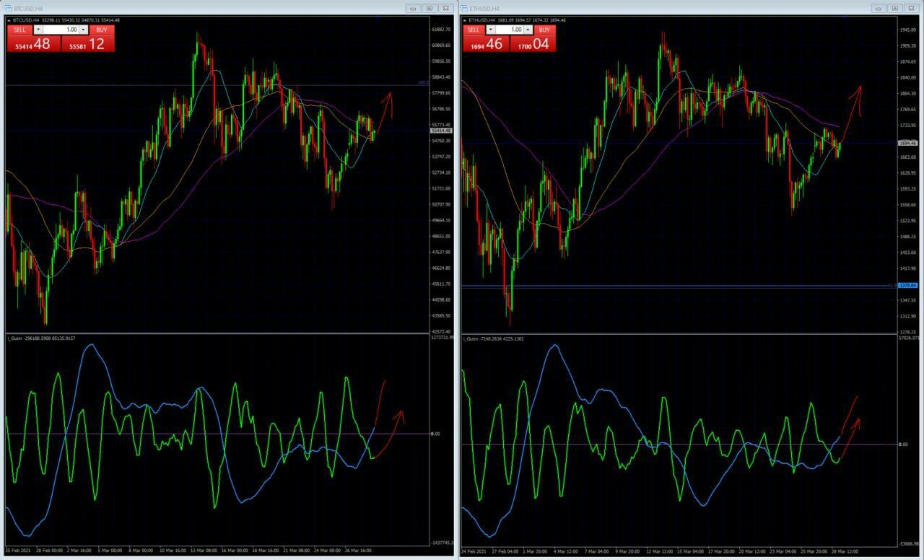Click SELL on the BTCUSD chart

[19, 30]
